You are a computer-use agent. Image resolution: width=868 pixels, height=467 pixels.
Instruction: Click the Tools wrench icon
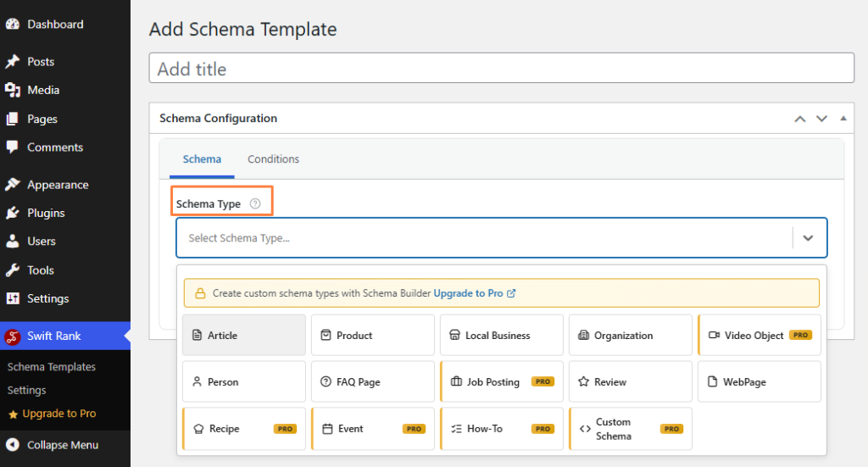pos(12,270)
